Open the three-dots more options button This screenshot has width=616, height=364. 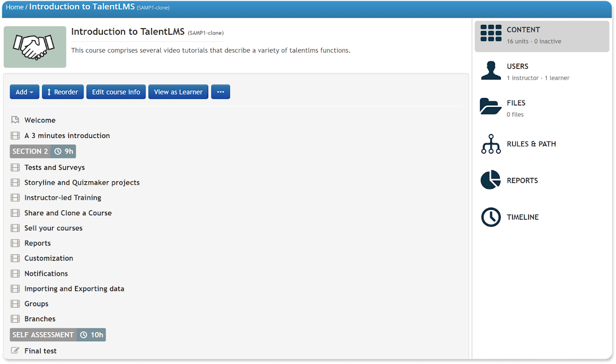click(x=221, y=92)
